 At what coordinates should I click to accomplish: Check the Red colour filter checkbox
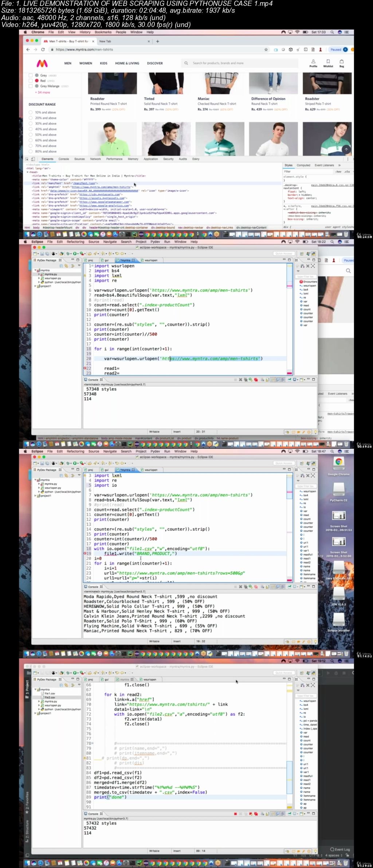pos(31,81)
